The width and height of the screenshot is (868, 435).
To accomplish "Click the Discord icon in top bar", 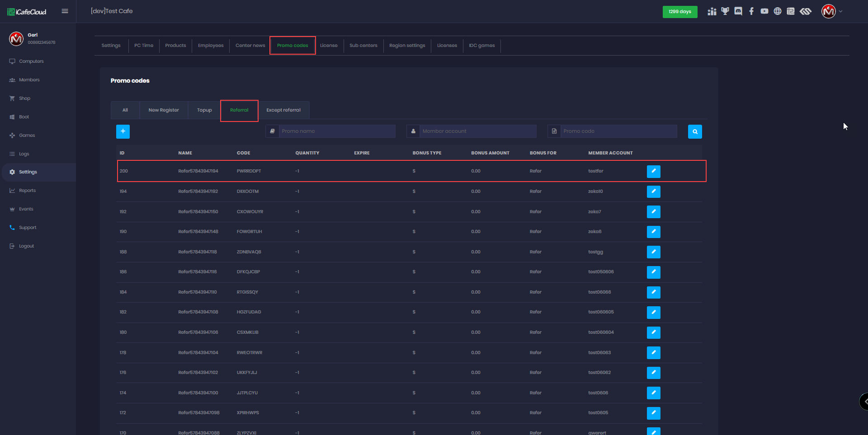I will pos(738,11).
